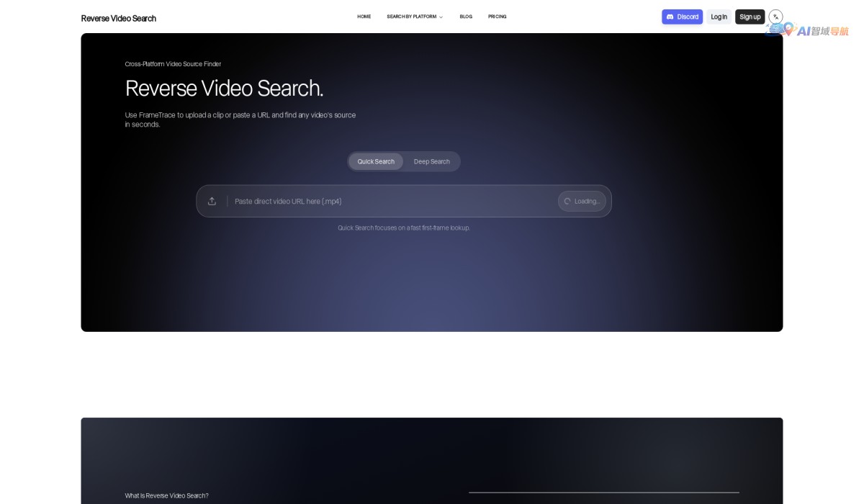
Task: Click the upload clip icon
Action: 212,201
